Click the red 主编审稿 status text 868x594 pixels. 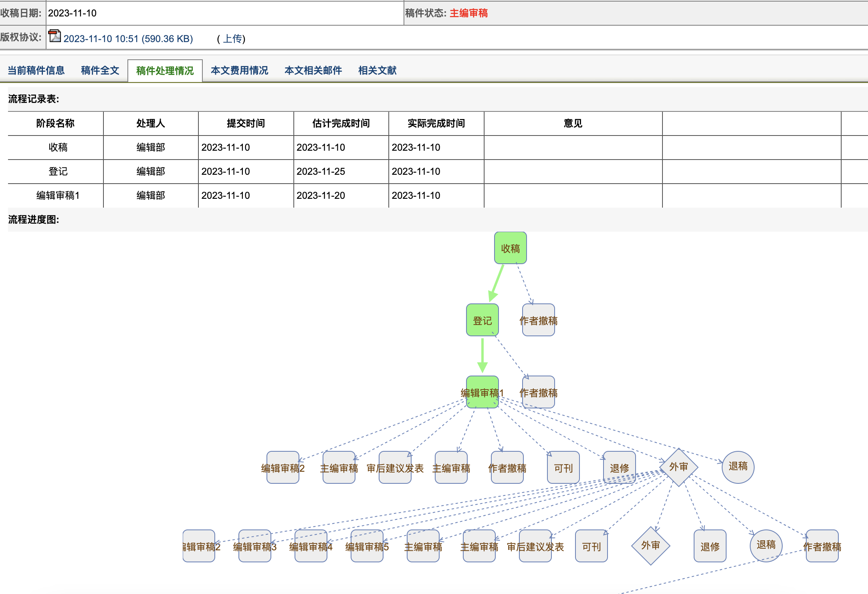click(x=468, y=13)
